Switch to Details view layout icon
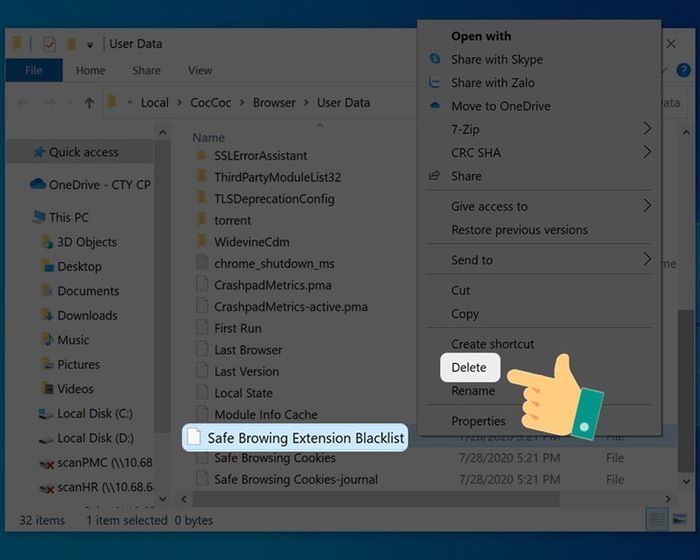 (657, 520)
